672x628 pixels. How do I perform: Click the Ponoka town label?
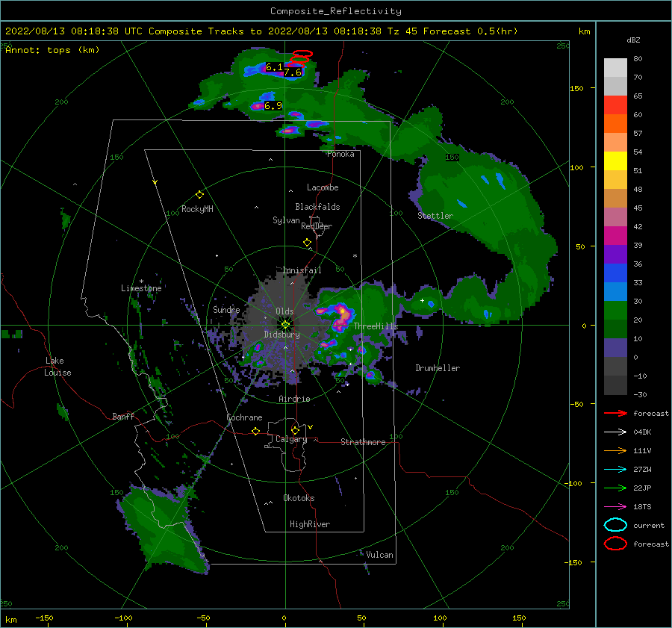point(340,154)
